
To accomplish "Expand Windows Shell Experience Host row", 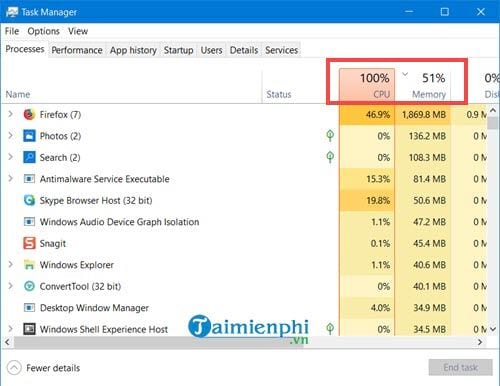I will pos(11,329).
